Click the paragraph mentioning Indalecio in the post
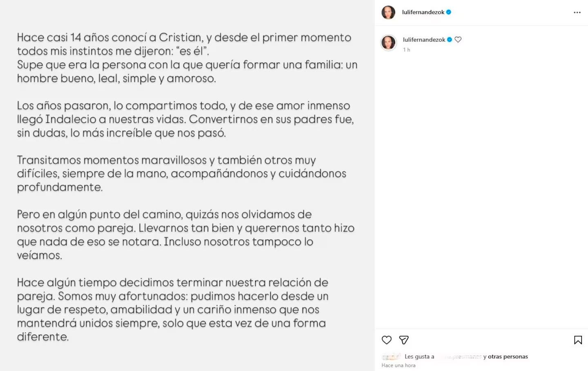 tap(185, 119)
